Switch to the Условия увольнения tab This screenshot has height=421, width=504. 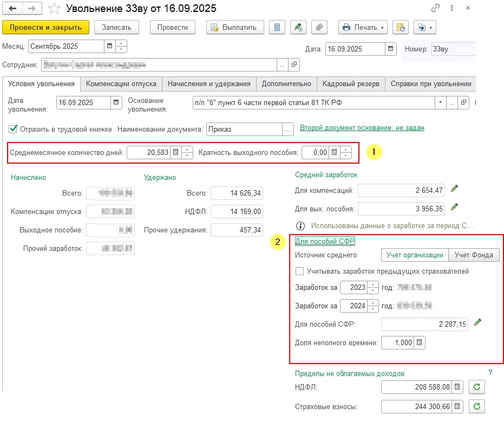(x=41, y=83)
